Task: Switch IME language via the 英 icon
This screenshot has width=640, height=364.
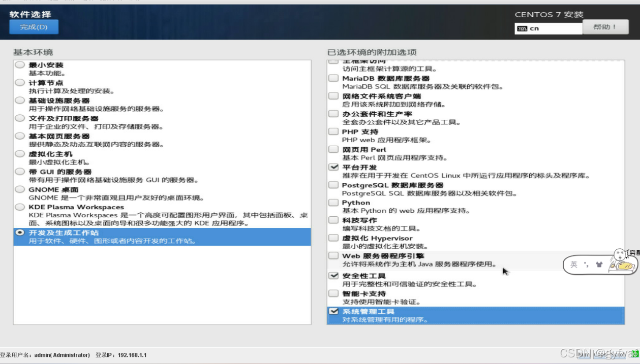Action: (574, 264)
